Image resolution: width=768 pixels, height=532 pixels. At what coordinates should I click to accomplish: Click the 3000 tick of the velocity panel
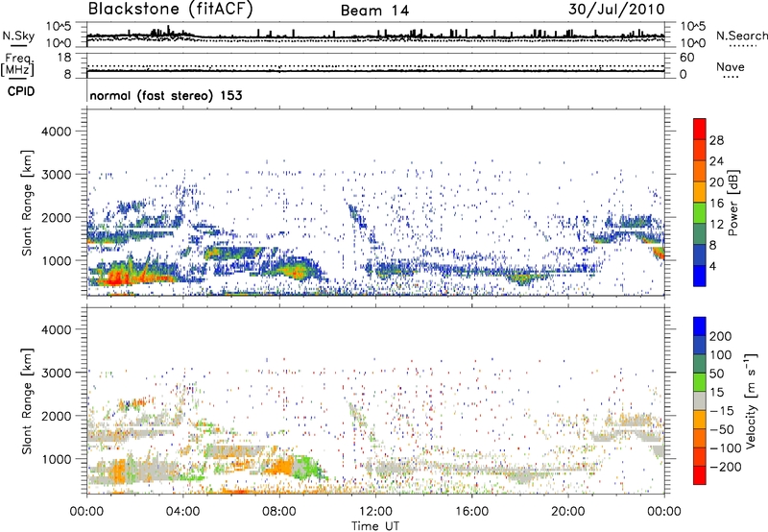tap(57, 373)
